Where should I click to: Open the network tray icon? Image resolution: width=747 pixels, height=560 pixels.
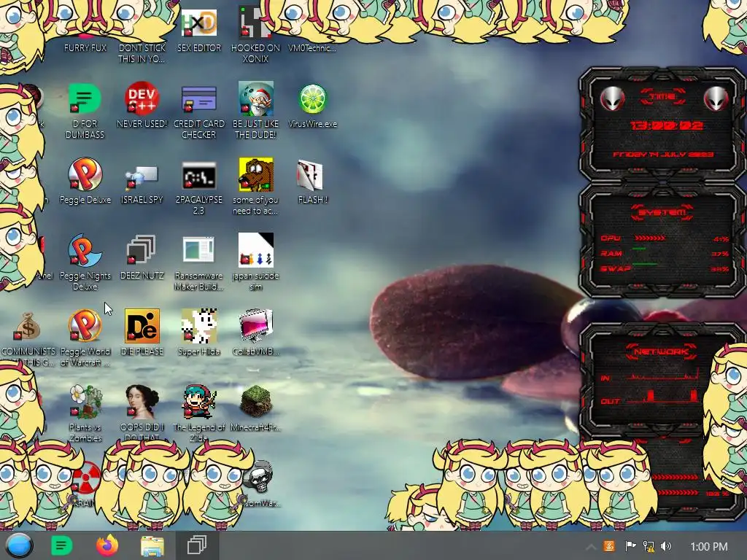coord(649,546)
